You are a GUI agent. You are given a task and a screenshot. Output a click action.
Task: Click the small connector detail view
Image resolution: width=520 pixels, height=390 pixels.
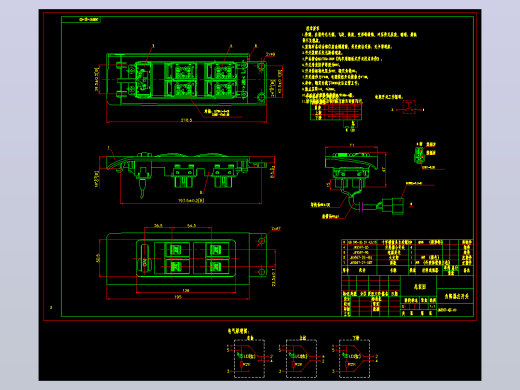pos(419,155)
